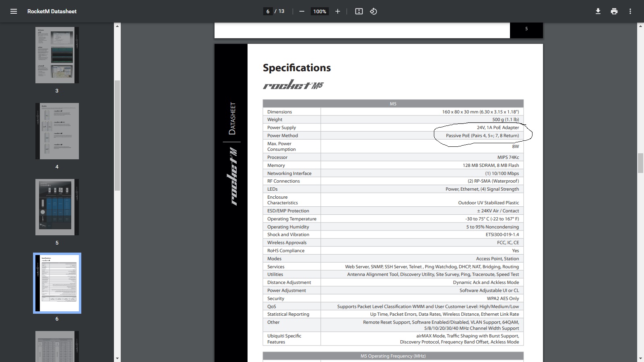This screenshot has height=362, width=644.
Task: Toggle the sidebar hamburger menu
Action: (x=14, y=11)
